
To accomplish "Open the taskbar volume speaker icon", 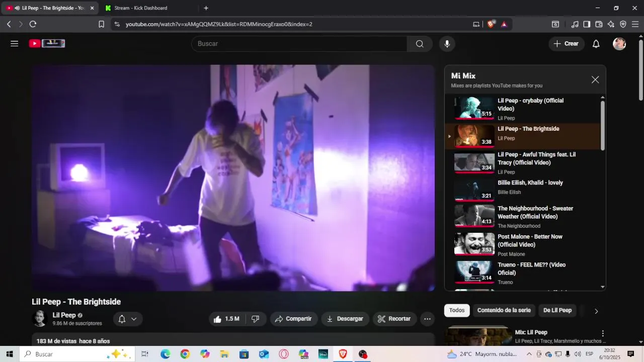I will 578,354.
